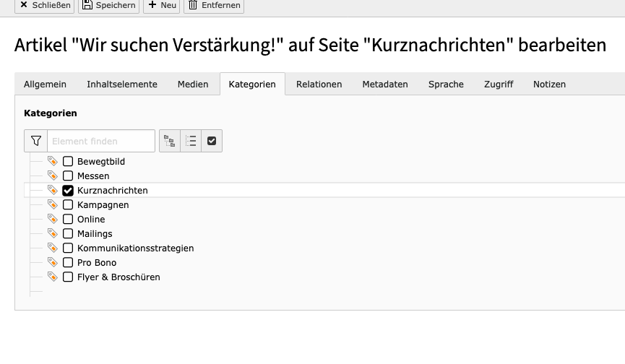The width and height of the screenshot is (625, 364).
Task: Check the Messen category checkbox
Action: tap(68, 176)
